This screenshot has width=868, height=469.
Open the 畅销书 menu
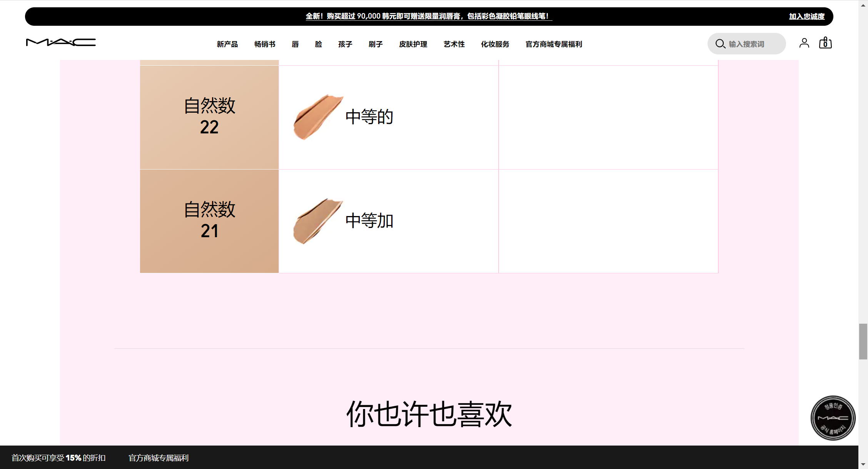tap(265, 44)
